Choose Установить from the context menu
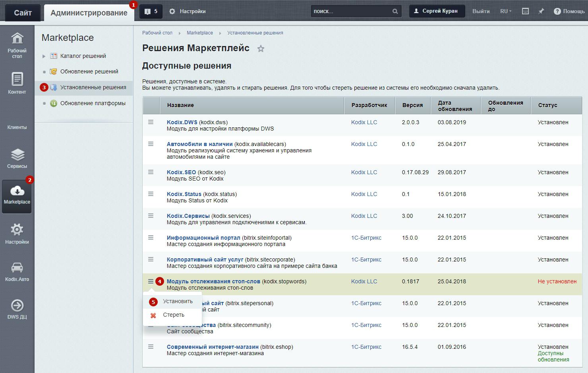 pyautogui.click(x=172, y=302)
